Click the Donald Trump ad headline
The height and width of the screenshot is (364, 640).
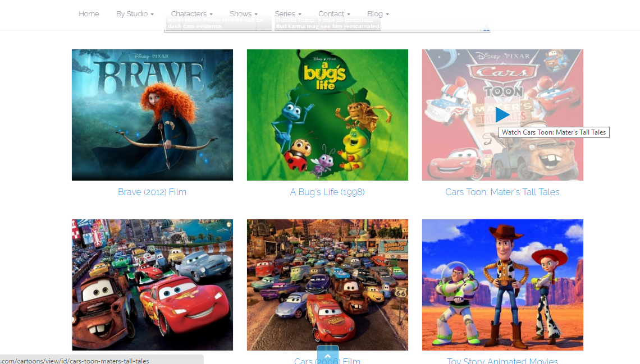point(327,24)
